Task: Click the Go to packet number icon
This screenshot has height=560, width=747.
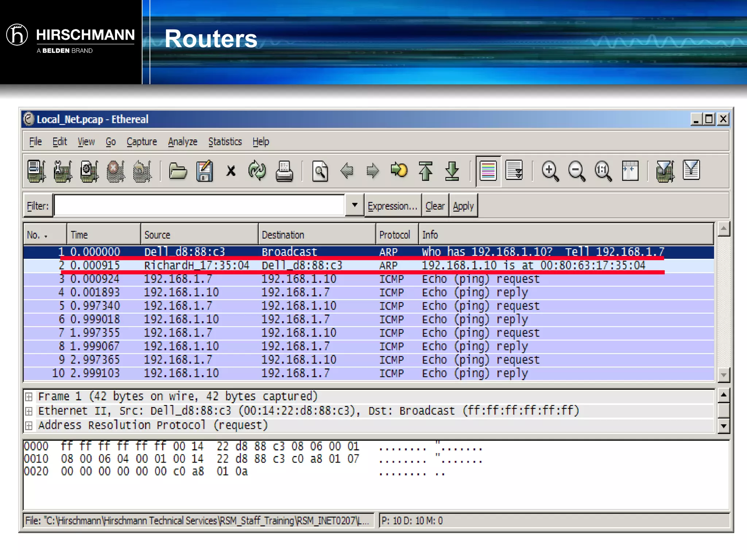Action: pyautogui.click(x=399, y=170)
